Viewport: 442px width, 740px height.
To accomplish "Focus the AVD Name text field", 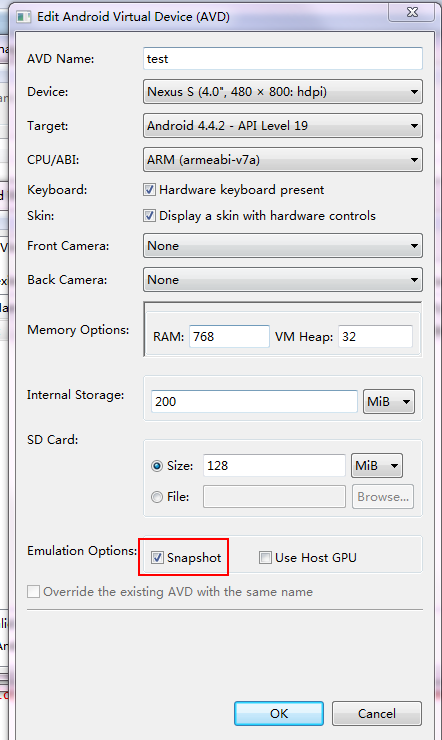I will (x=283, y=59).
